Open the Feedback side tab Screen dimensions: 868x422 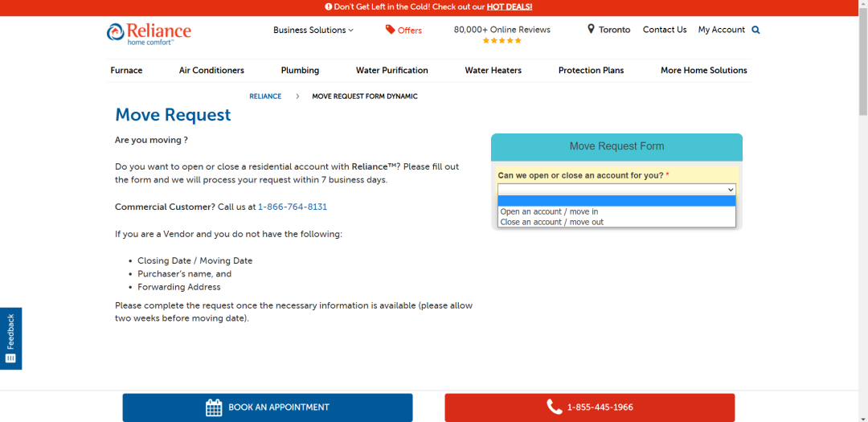(10, 338)
